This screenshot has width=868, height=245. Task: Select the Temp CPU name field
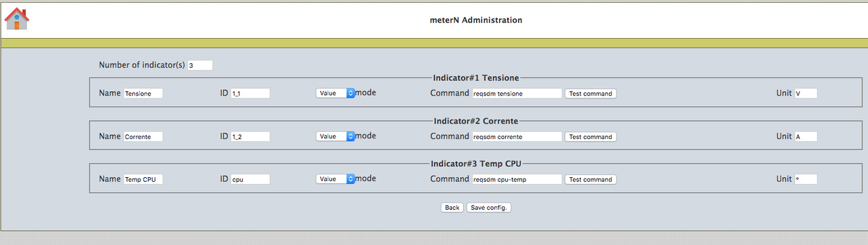(x=143, y=180)
